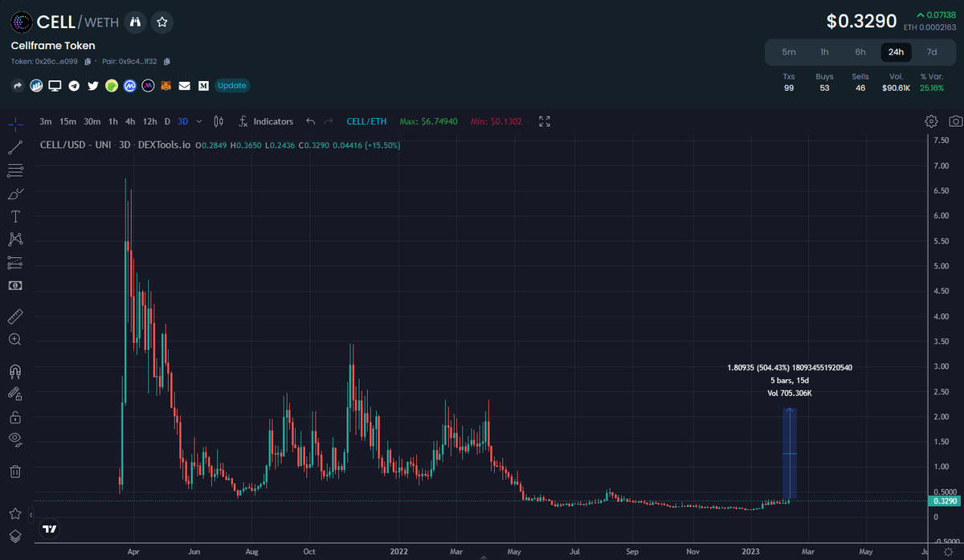Switch chart to CELL/ETH pricing

pos(366,121)
